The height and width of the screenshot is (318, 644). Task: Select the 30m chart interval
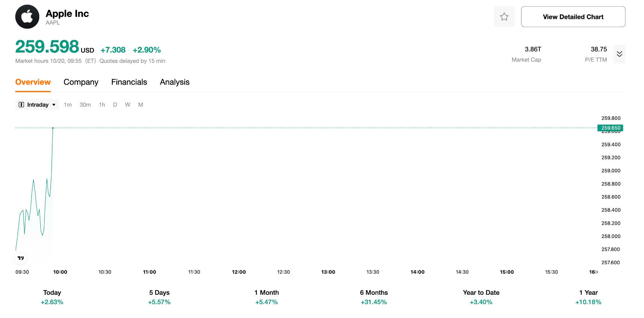click(x=85, y=105)
